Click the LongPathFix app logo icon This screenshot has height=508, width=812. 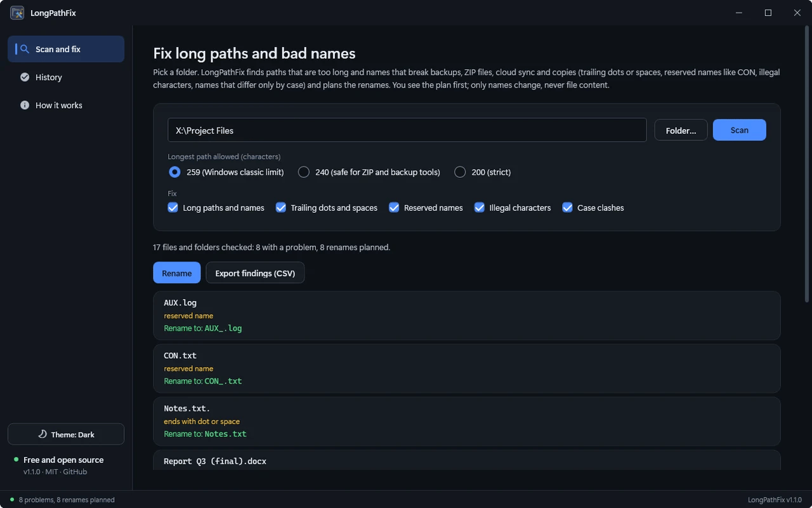(x=17, y=13)
